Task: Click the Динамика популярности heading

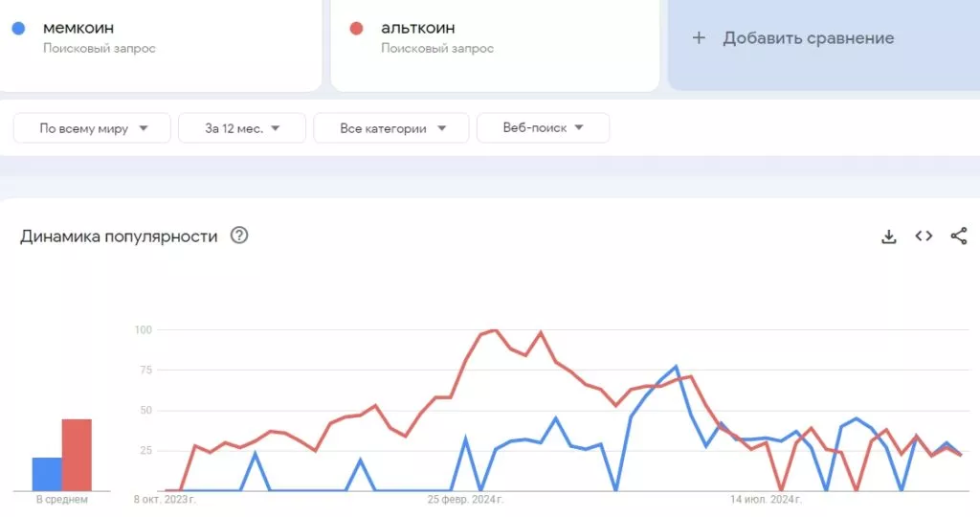Action: coord(119,236)
